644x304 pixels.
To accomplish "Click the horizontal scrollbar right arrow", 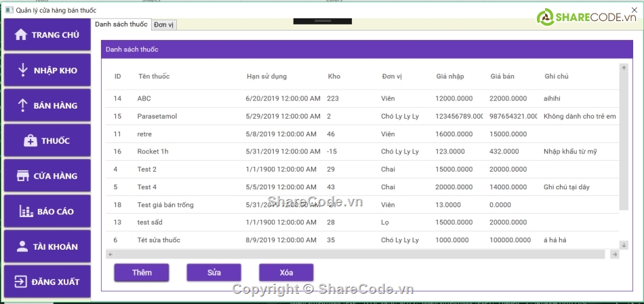I will click(614, 254).
